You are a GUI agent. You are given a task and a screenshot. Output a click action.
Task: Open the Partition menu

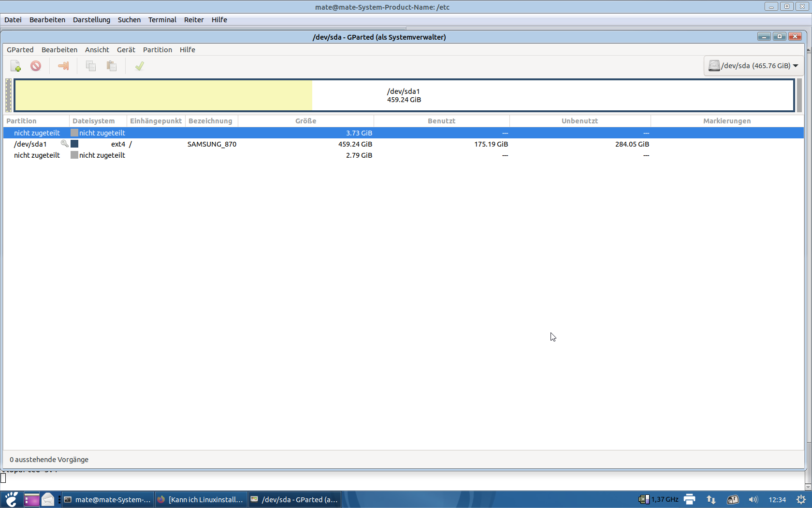click(x=158, y=50)
